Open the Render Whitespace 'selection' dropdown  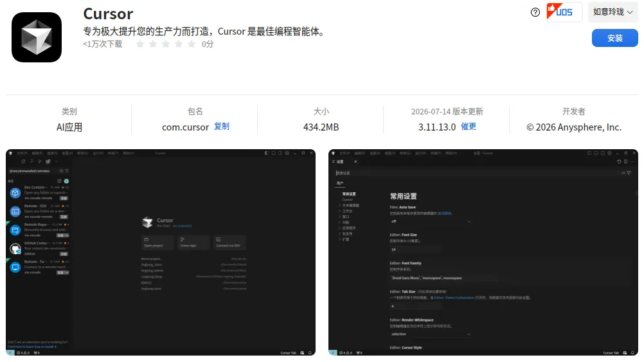(431, 334)
